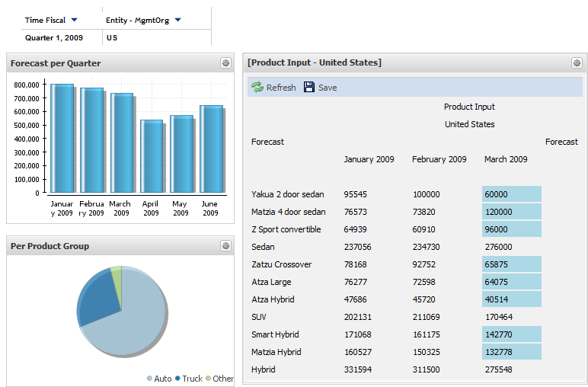Open settings gear on Per Product Group panel
The height and width of the screenshot is (387, 588).
coord(225,246)
